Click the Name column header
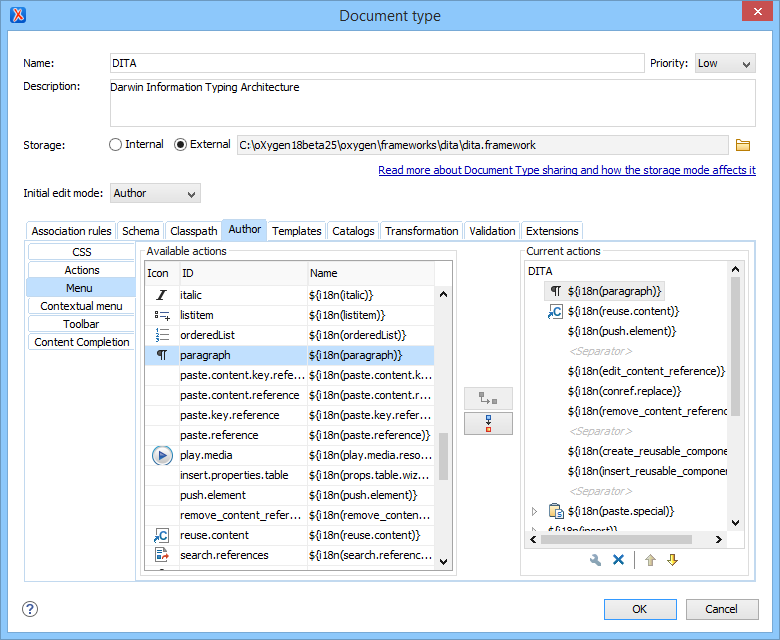Screen dimensions: 780x640 pyautogui.click(x=371, y=273)
